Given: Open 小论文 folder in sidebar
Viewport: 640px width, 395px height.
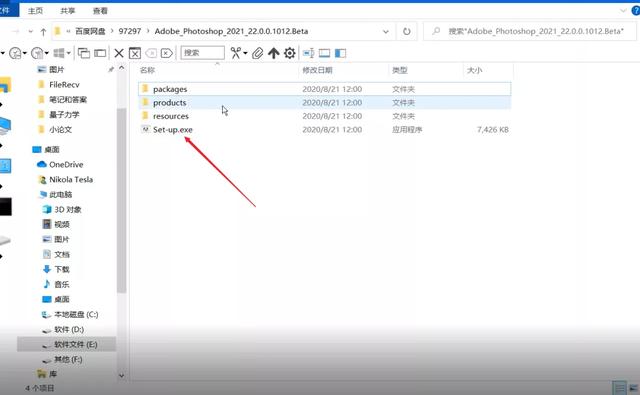Looking at the screenshot, I should pos(60,130).
